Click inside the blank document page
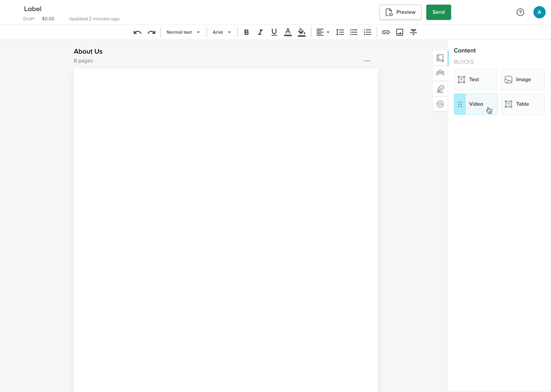551x392 pixels. coord(226,230)
